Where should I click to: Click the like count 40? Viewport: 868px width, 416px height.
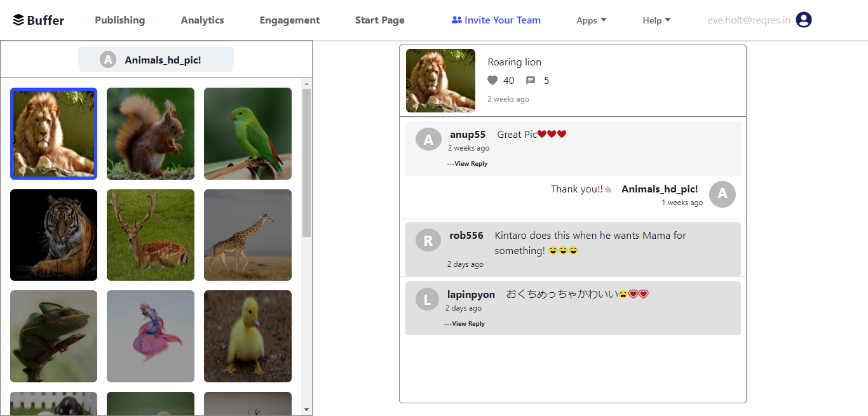[509, 81]
